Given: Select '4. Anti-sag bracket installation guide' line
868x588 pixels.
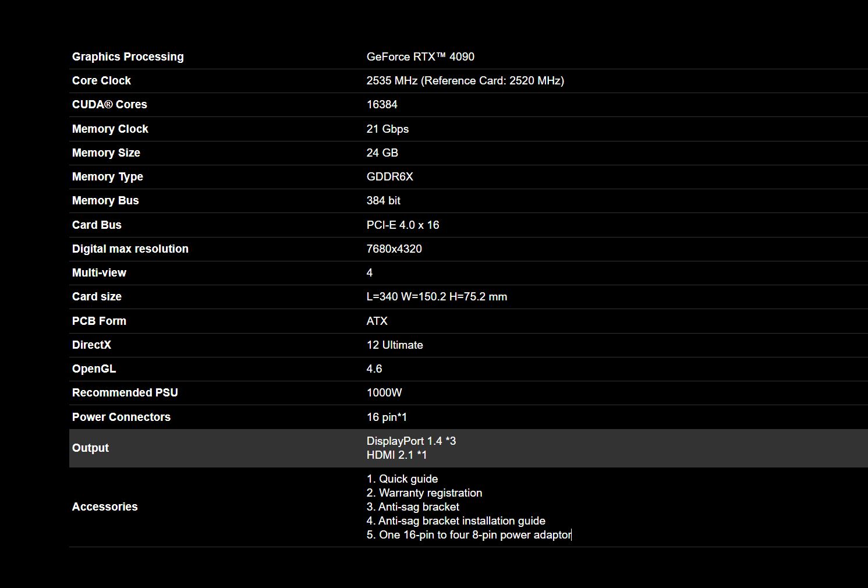Looking at the screenshot, I should 456,520.
